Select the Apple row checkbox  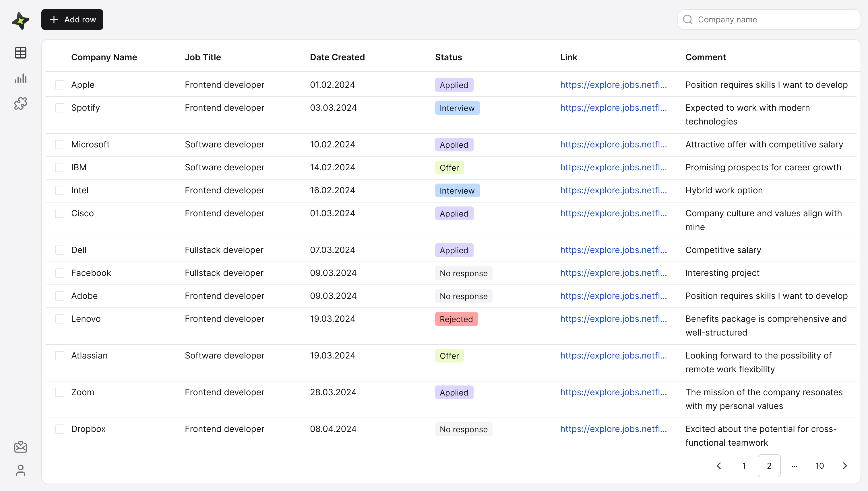point(60,85)
